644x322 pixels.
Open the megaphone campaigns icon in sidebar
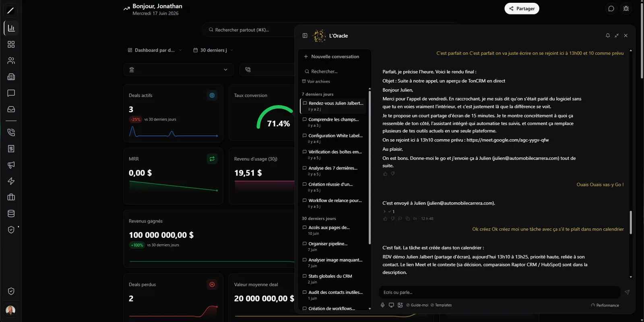(x=11, y=165)
